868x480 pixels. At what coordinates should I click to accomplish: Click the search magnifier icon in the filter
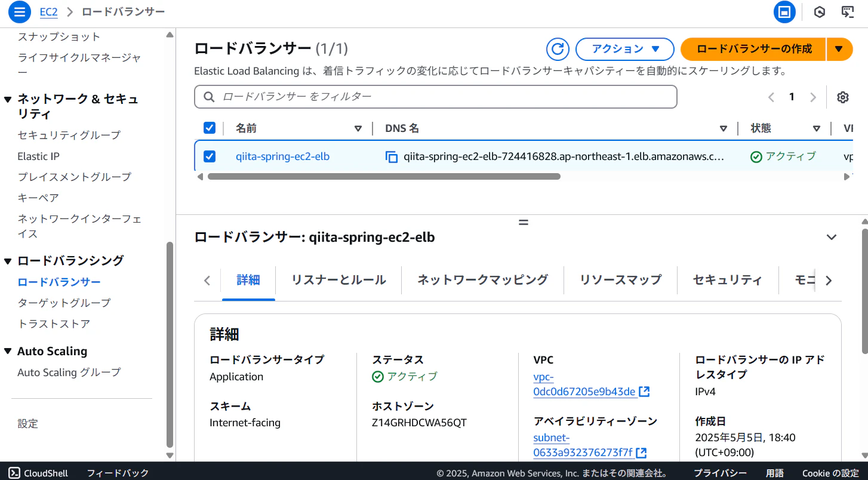(x=209, y=97)
